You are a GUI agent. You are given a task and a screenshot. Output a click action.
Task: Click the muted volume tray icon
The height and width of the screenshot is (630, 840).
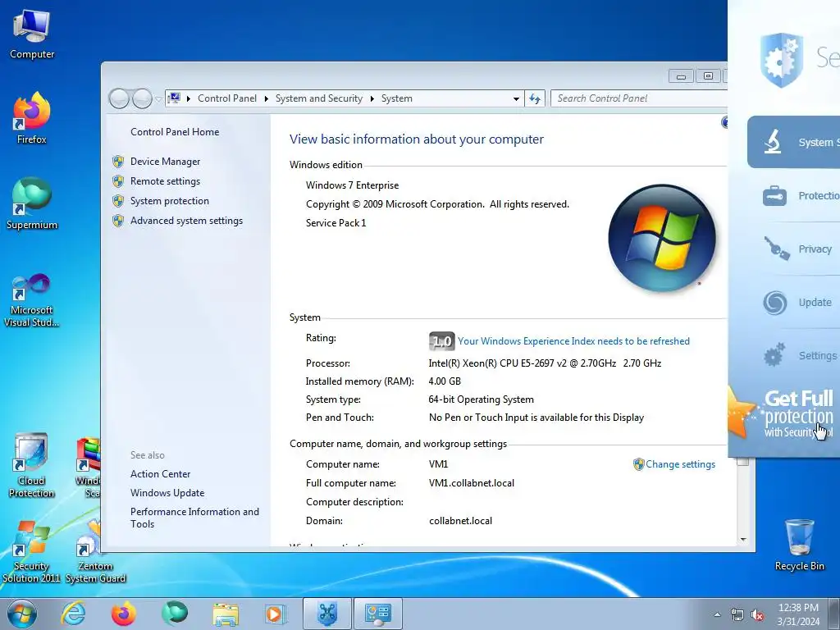coord(757,614)
